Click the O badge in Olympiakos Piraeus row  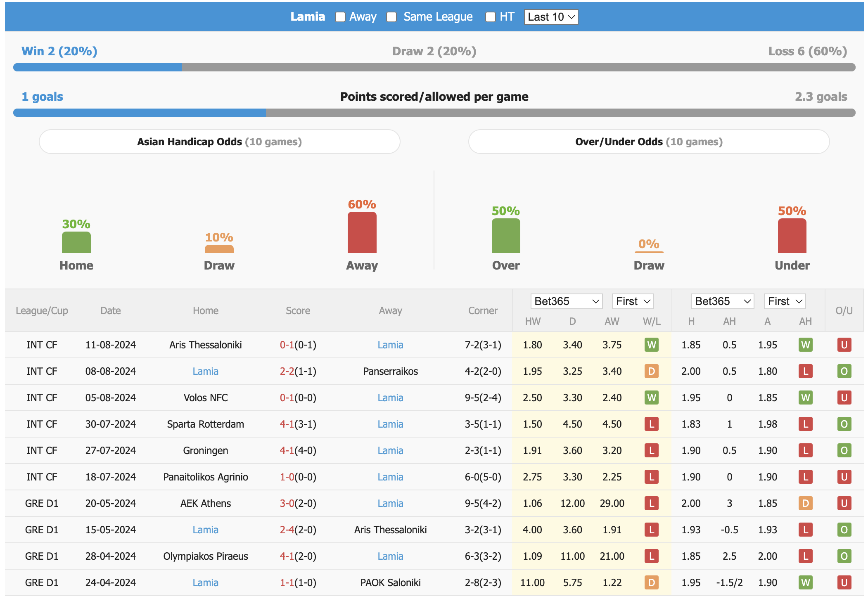(844, 556)
